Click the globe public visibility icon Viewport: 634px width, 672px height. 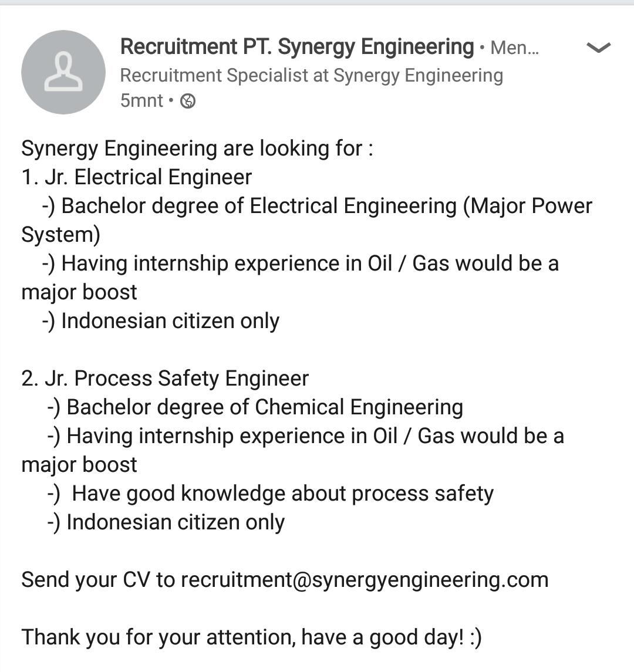point(188,102)
